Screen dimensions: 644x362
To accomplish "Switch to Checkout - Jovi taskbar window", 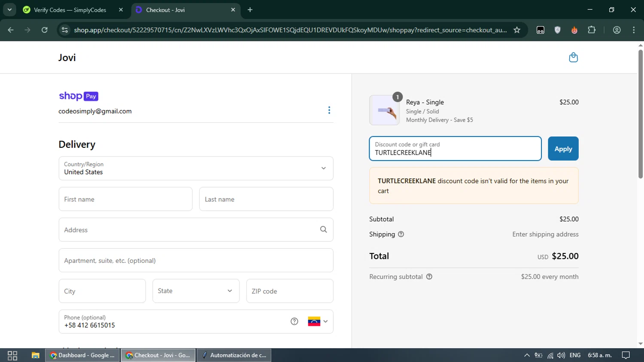I will (x=158, y=355).
